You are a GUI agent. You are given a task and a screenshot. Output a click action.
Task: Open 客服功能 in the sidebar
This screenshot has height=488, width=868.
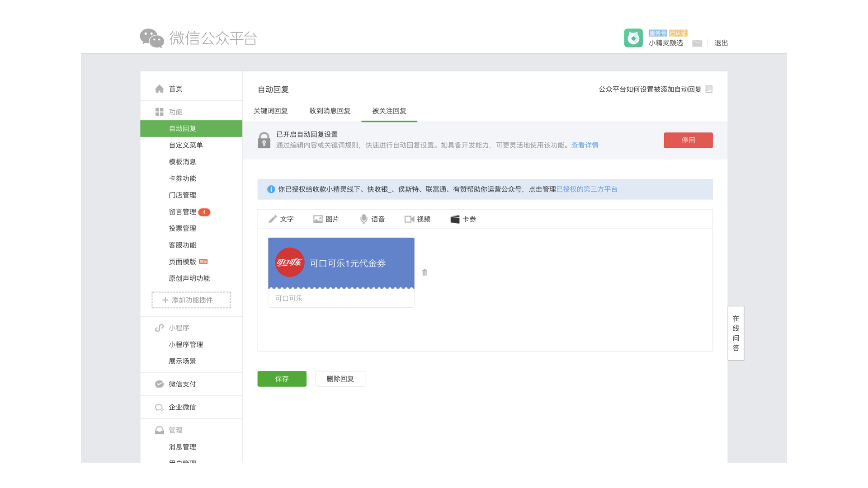tap(182, 245)
